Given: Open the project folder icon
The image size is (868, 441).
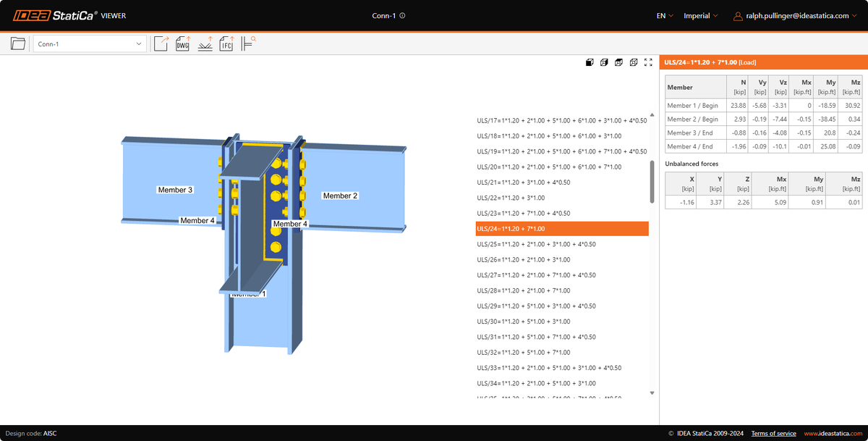Looking at the screenshot, I should [x=18, y=44].
